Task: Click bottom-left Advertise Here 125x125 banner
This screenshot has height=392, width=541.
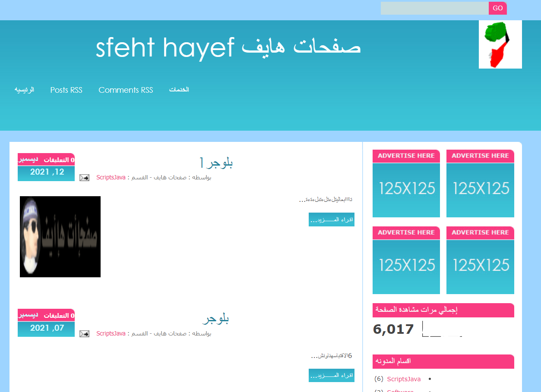Action: [406, 260]
